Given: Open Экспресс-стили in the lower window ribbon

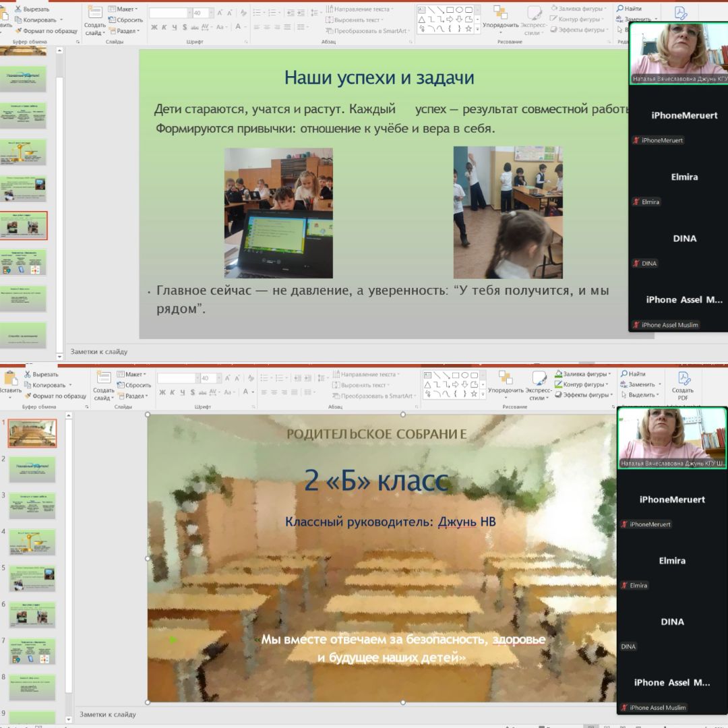Looking at the screenshot, I should pyautogui.click(x=539, y=384).
